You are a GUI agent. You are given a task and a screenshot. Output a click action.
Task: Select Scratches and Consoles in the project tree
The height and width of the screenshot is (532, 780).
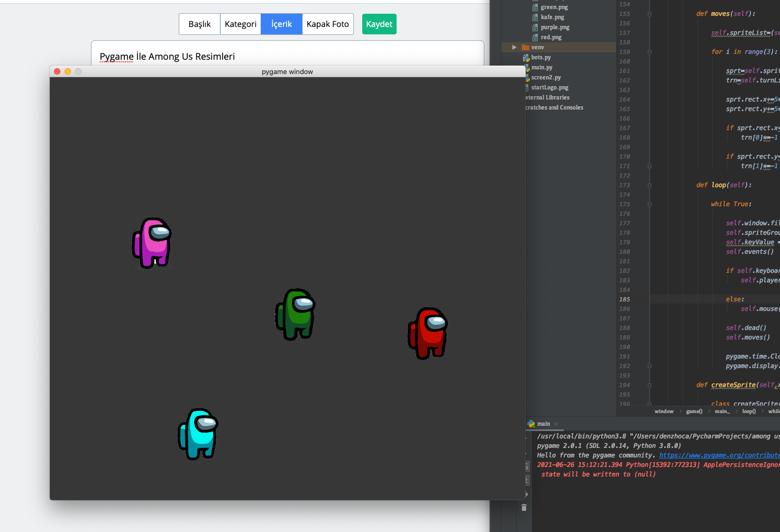click(554, 107)
